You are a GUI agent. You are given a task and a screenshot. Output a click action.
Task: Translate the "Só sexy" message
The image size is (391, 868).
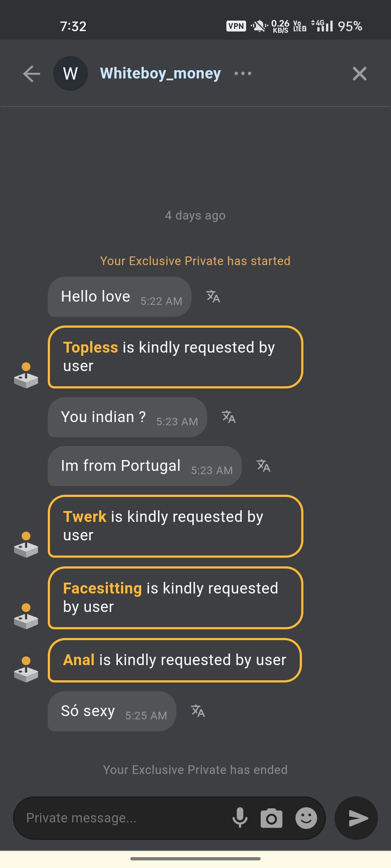click(x=198, y=711)
